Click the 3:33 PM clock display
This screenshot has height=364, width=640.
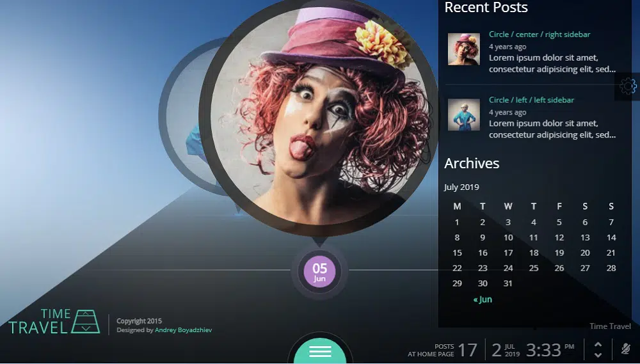[543, 350]
